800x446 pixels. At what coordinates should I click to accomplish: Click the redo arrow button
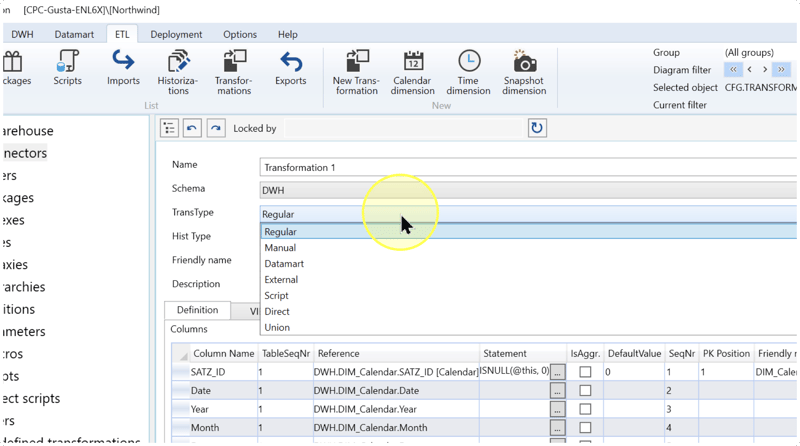[216, 128]
